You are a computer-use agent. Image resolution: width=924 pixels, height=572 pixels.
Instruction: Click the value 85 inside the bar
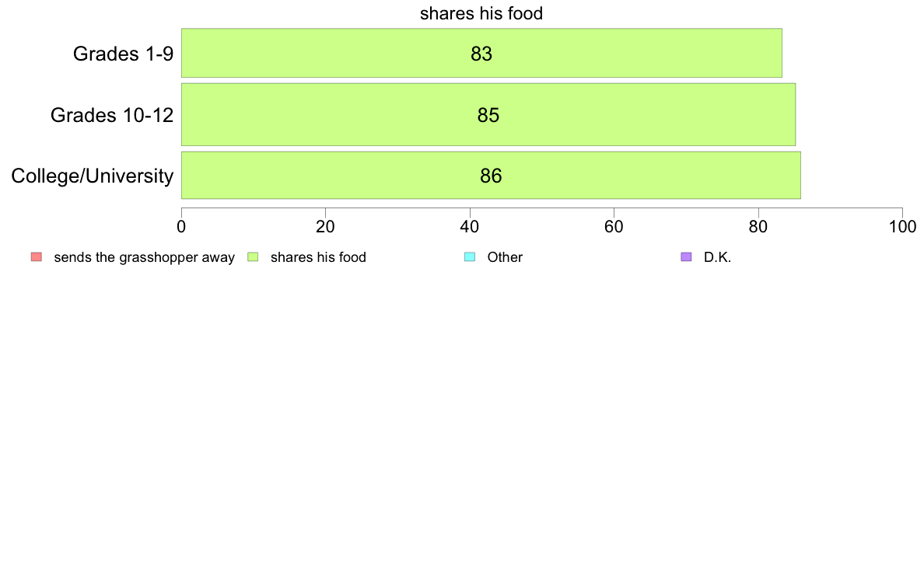coord(488,115)
